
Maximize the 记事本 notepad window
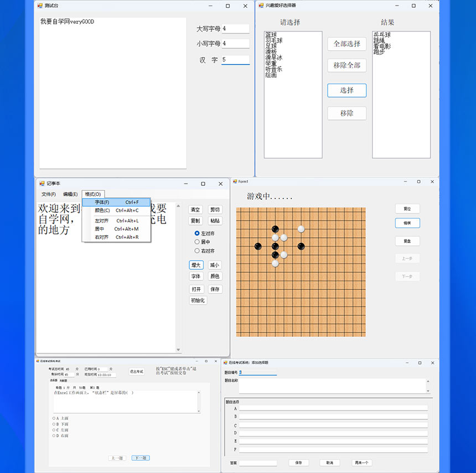(x=203, y=184)
